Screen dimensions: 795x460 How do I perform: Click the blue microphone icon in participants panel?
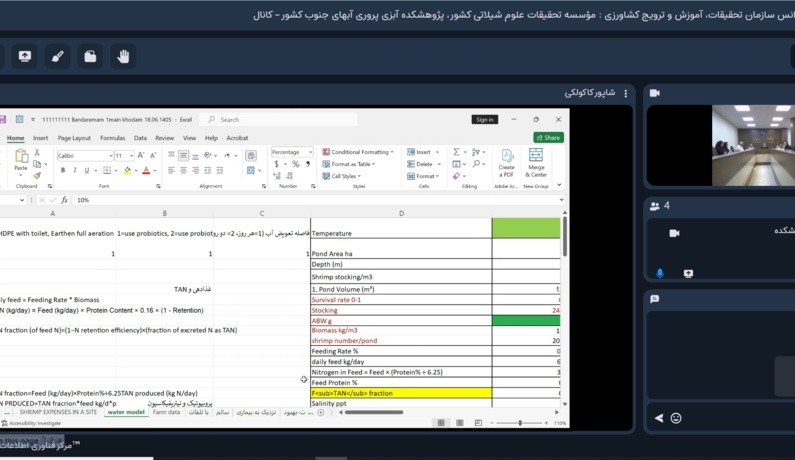coord(660,273)
